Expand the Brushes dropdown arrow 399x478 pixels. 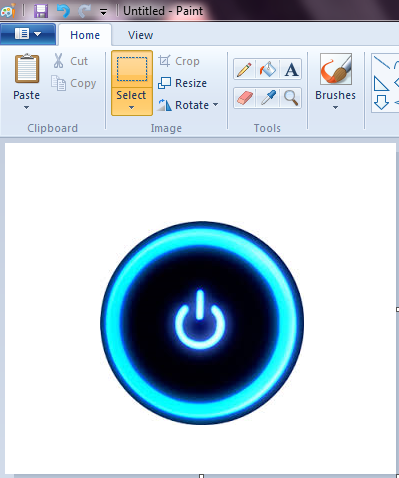pos(335,108)
